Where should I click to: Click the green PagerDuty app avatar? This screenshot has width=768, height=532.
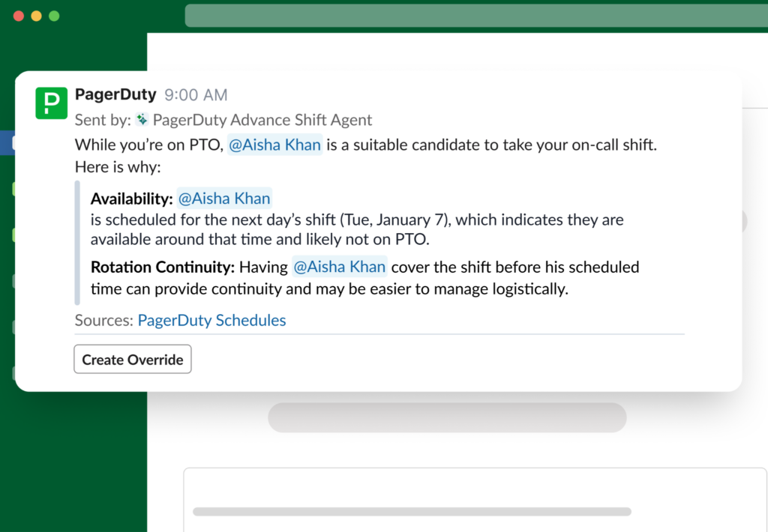[x=52, y=103]
